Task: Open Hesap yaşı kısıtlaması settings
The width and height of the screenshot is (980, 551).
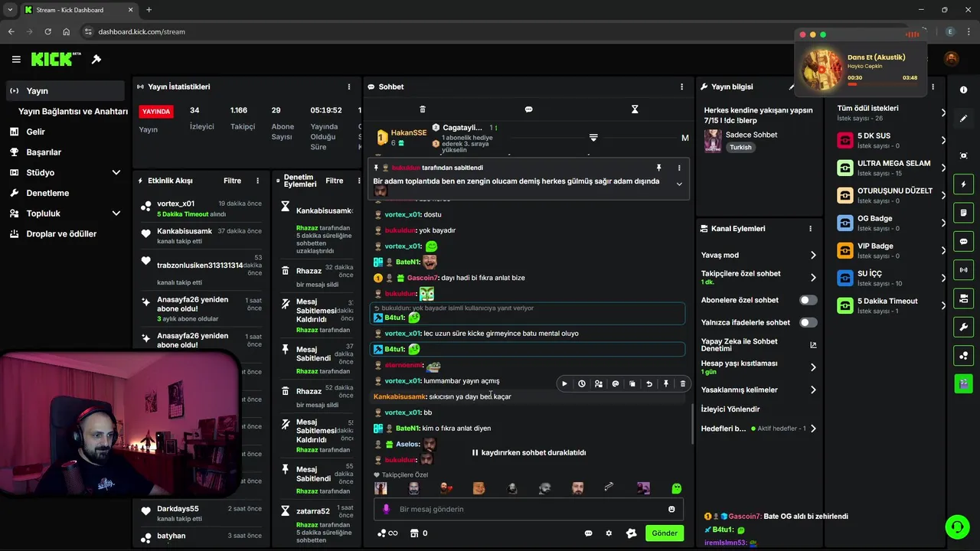Action: pyautogui.click(x=813, y=367)
